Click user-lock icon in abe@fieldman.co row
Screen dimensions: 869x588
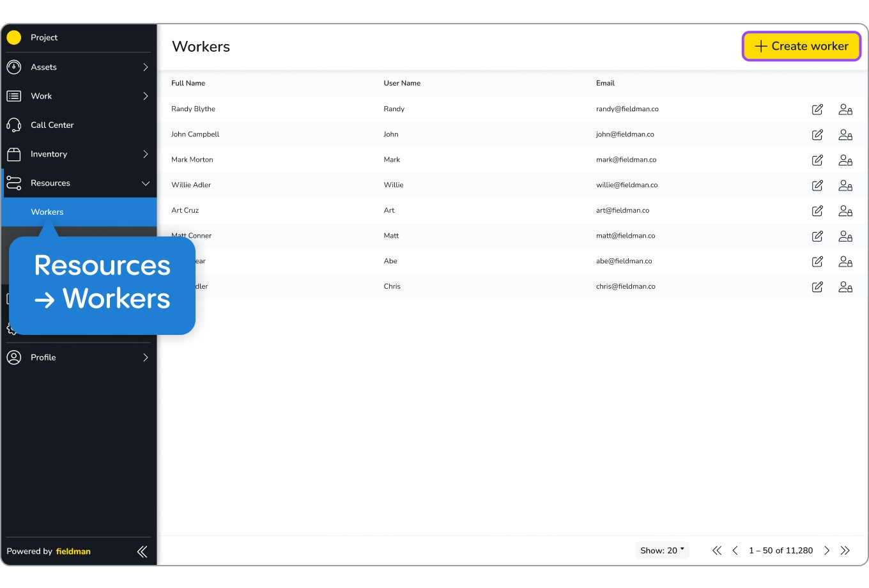click(845, 261)
